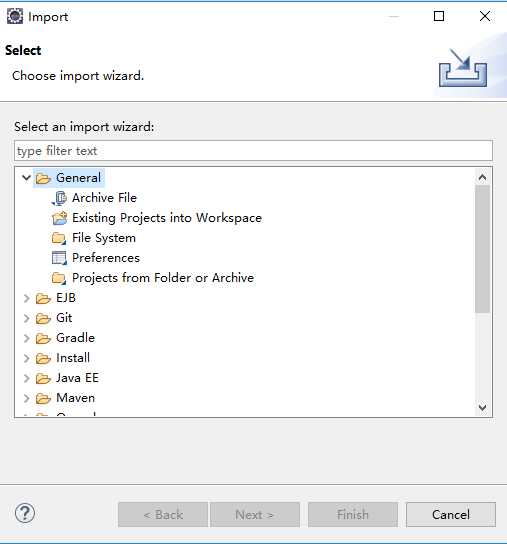Click the Existing Projects into Workspace icon
507x544 pixels.
coord(59,218)
